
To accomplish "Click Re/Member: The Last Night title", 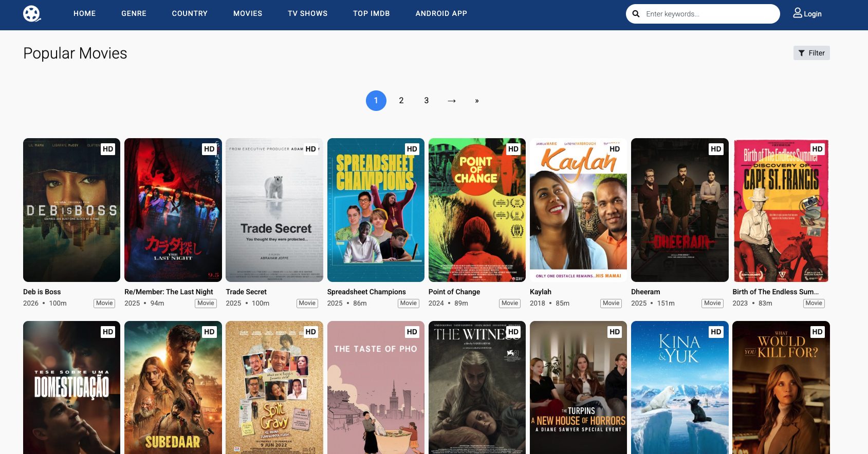I will click(169, 292).
